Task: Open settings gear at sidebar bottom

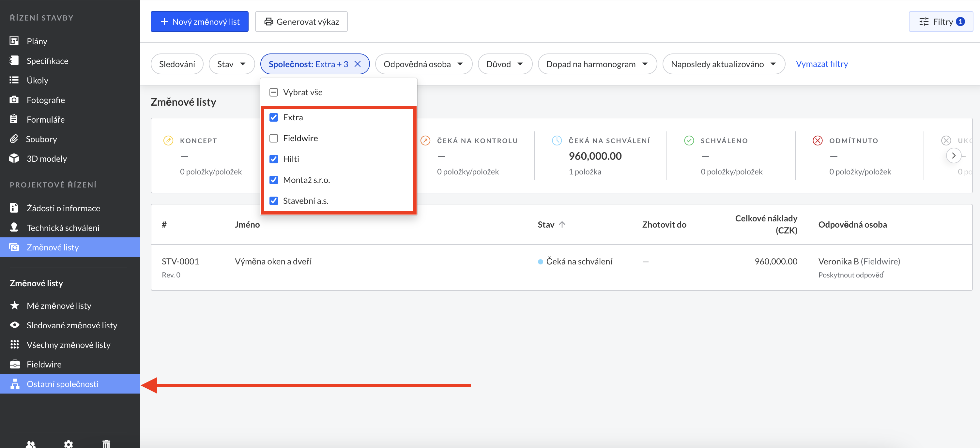Action: point(69,444)
